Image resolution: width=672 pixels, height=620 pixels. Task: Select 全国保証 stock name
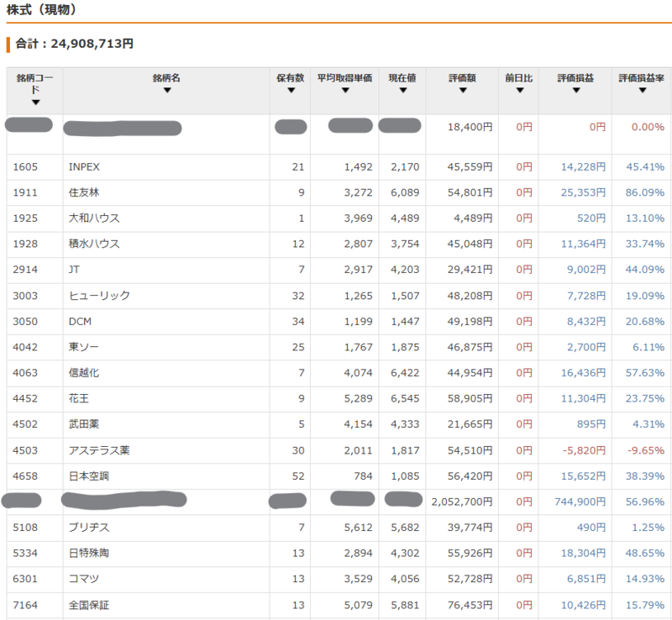(89, 605)
